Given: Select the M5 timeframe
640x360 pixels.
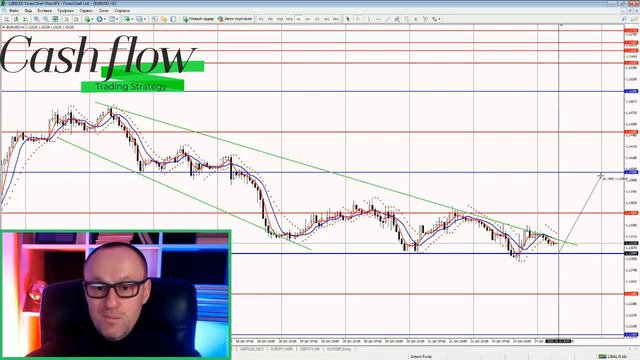Looking at the screenshot, I should (x=270, y=19).
